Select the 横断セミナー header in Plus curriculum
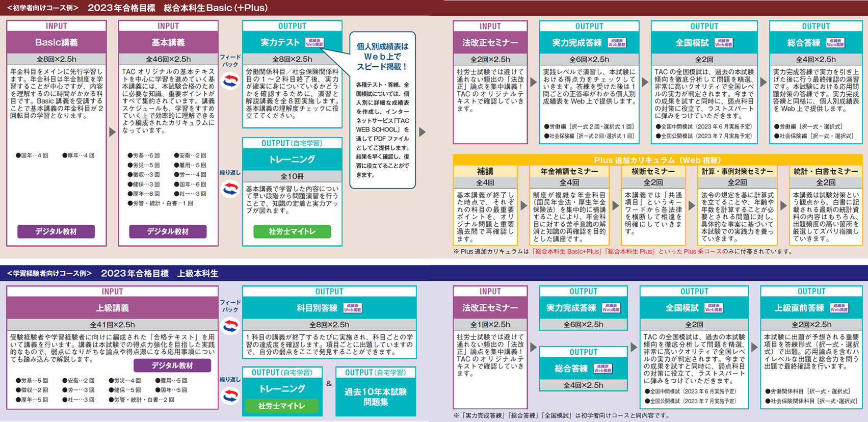 (x=653, y=172)
